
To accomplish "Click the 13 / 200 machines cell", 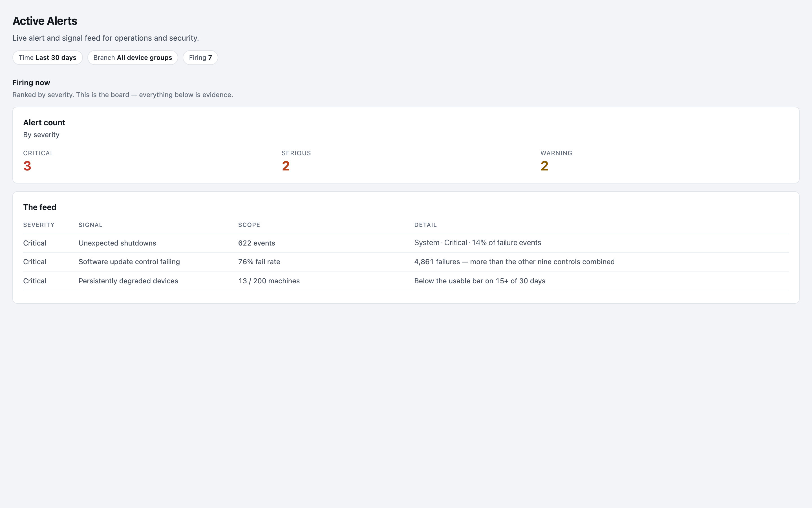I will (x=269, y=281).
